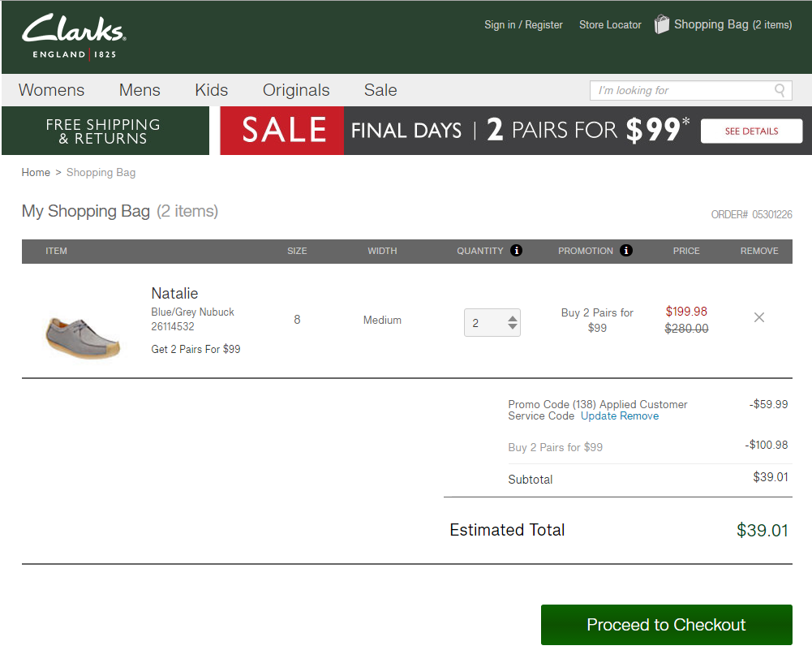The image size is (812, 663).
Task: Open the Sale menu
Action: [x=380, y=90]
